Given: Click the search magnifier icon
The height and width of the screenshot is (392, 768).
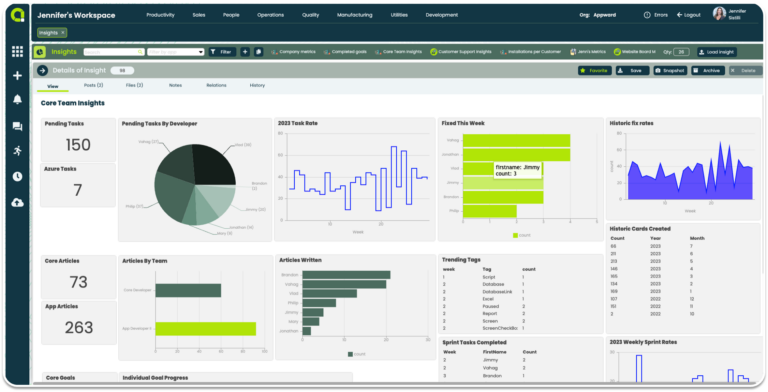Looking at the screenshot, I should point(140,52).
